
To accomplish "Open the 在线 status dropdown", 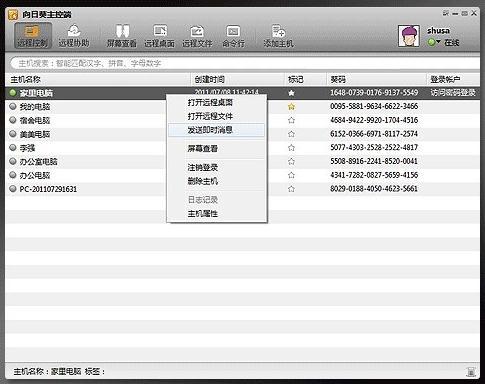I will [443, 42].
